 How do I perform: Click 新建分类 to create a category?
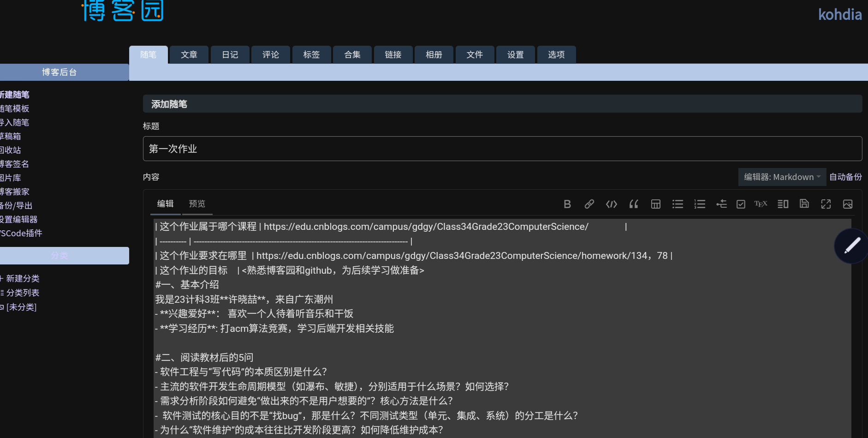click(23, 278)
